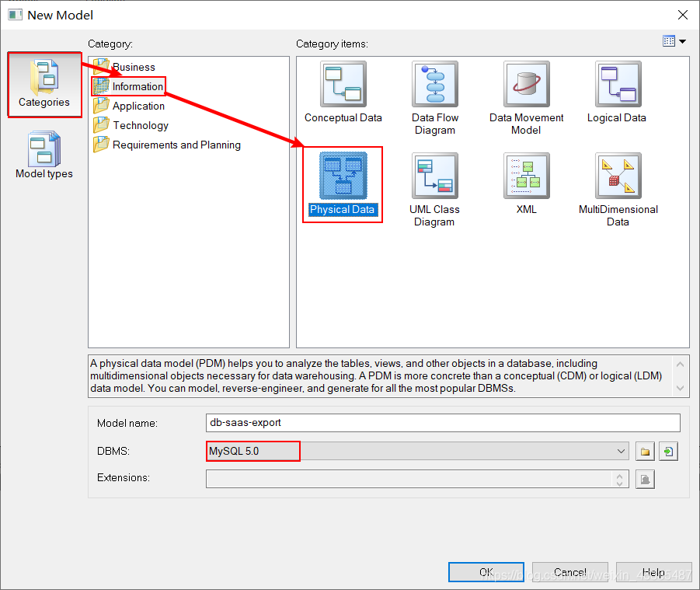Open the Application category folder
700x590 pixels.
129,106
